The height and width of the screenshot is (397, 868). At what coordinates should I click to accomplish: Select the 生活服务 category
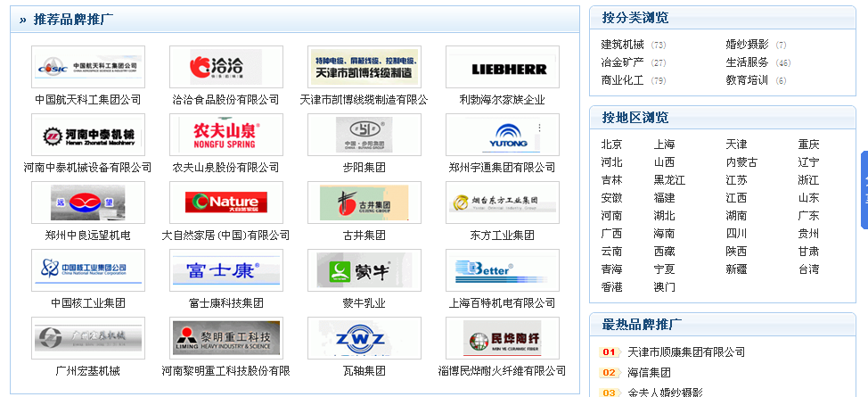[747, 62]
